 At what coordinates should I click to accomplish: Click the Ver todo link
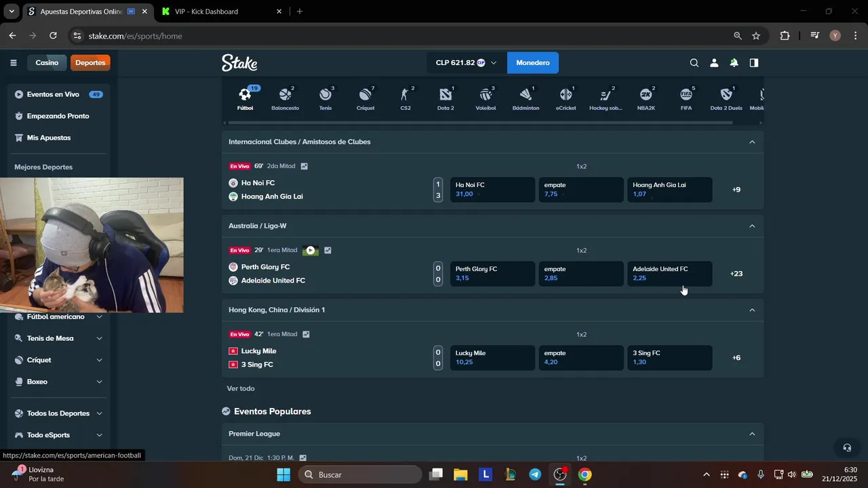[x=241, y=388]
